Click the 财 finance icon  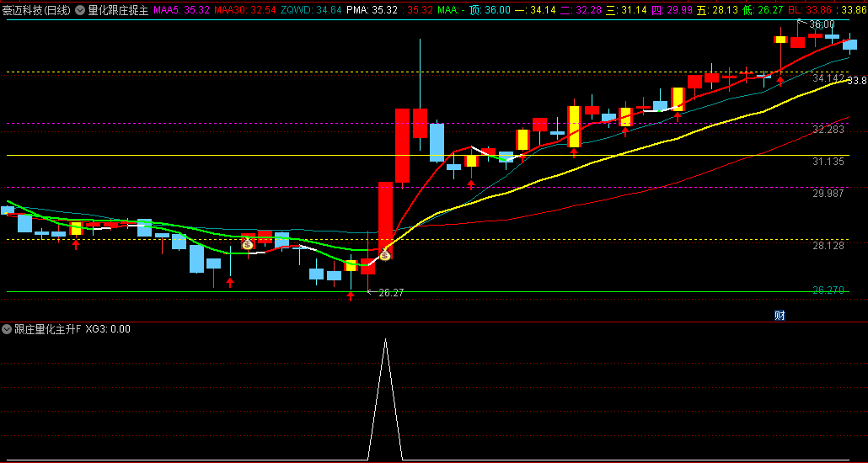[x=780, y=316]
